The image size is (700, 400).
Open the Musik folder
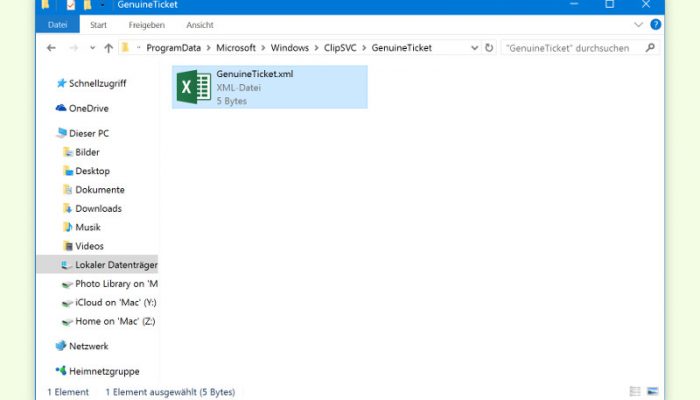click(x=88, y=227)
